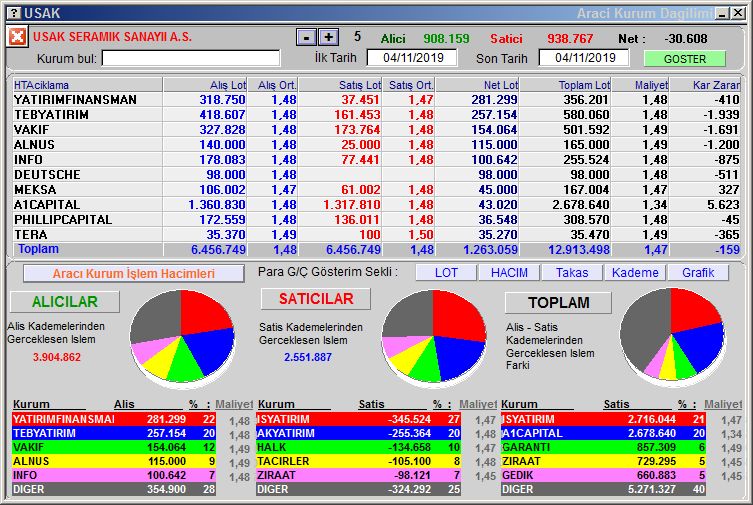Screen dimensions: 753x505
Task: Click green VAKIF buyers legend row
Action: [x=114, y=447]
